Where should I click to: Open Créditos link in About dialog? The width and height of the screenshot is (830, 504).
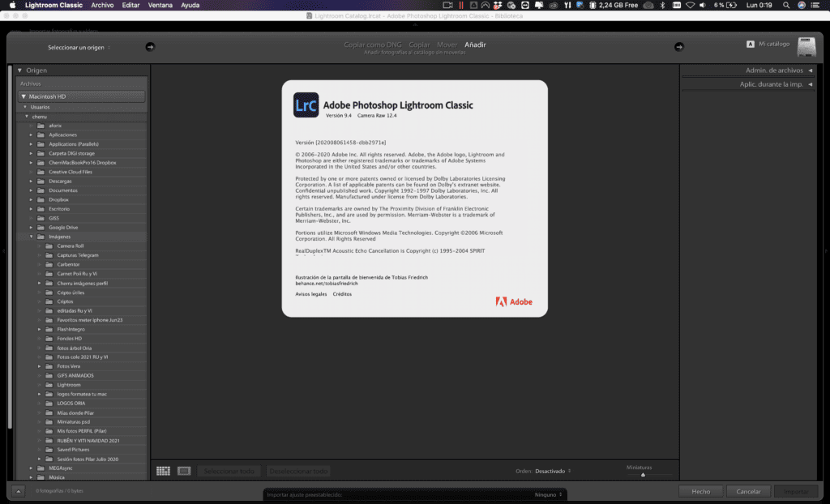(342, 294)
